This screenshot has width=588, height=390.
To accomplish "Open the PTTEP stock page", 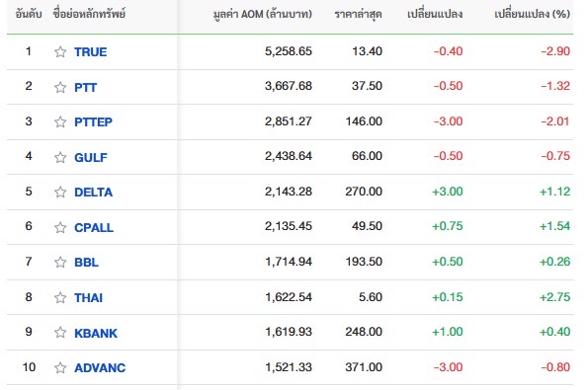I will pyautogui.click(x=93, y=121).
